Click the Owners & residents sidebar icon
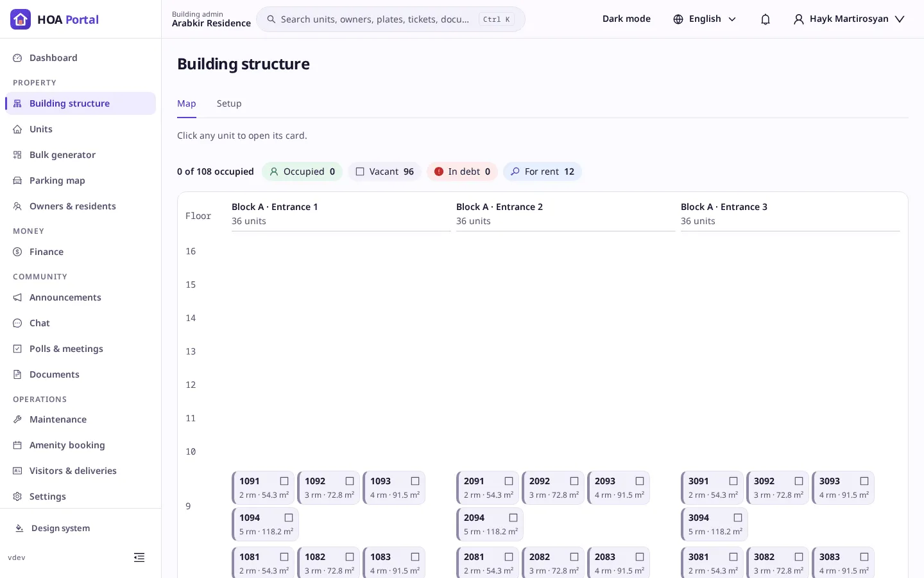This screenshot has height=578, width=924. coord(17,206)
